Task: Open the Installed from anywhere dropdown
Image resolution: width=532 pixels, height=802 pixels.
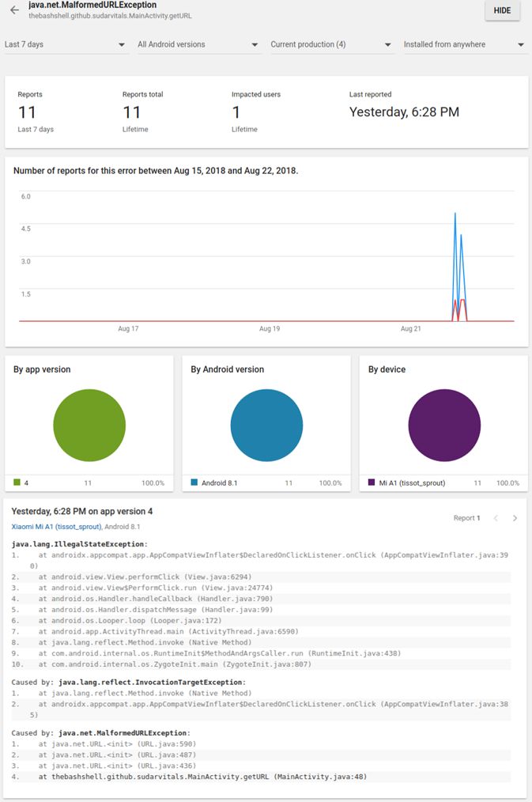Action: (x=464, y=44)
